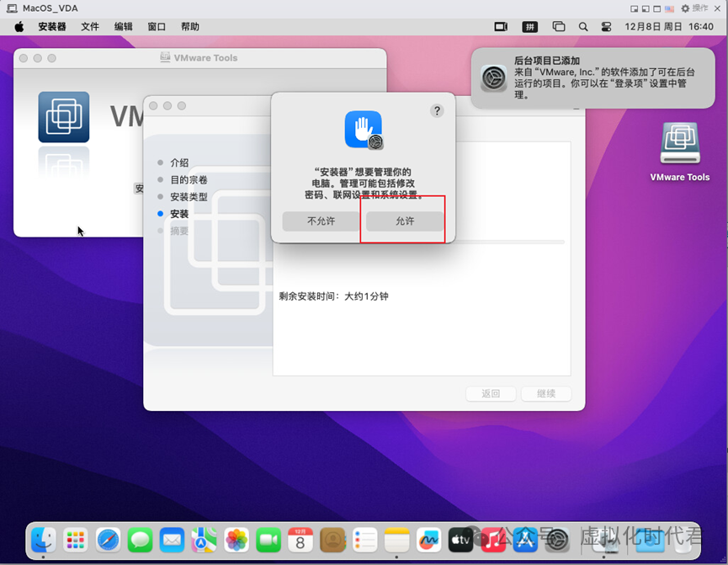Click the second window layout icon in VM title bar
This screenshot has height=565, width=728.
(646, 8)
